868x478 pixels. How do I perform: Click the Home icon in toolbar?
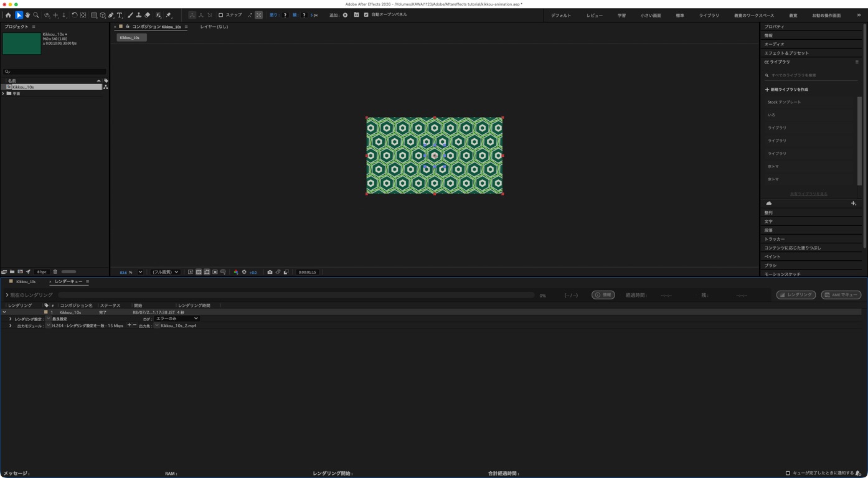[8, 15]
